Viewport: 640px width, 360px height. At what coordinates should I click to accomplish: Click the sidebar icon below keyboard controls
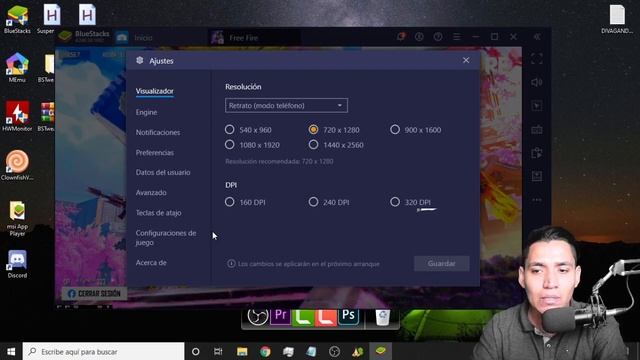click(x=537, y=153)
